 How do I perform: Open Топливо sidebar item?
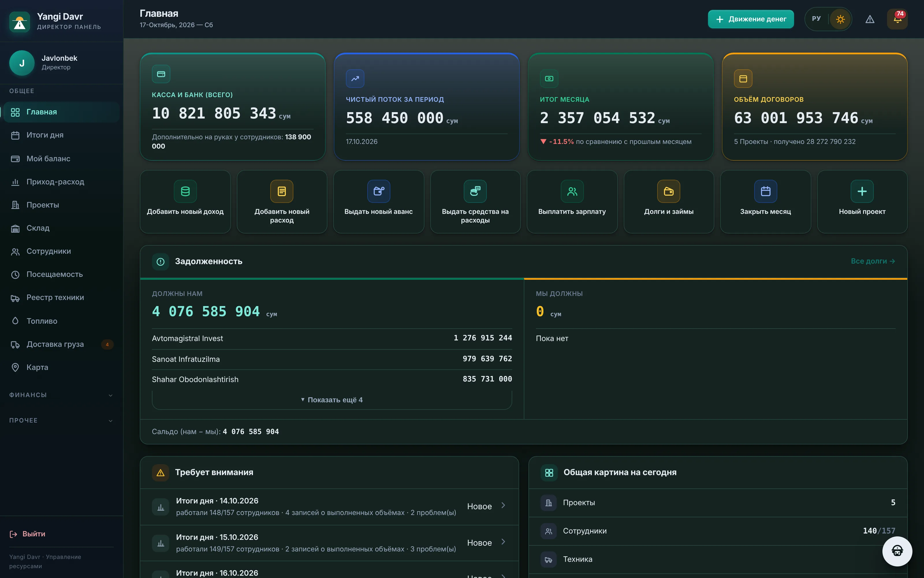pyautogui.click(x=61, y=321)
